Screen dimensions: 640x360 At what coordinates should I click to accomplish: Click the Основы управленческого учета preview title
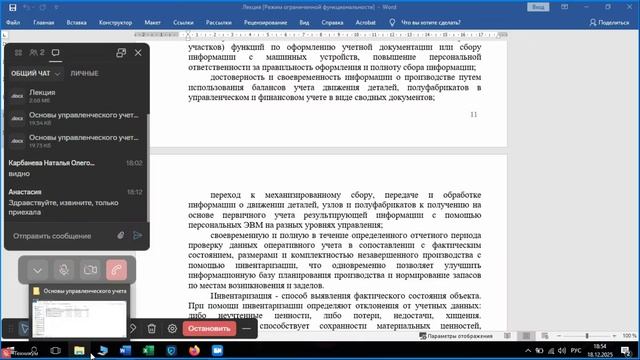click(x=85, y=291)
